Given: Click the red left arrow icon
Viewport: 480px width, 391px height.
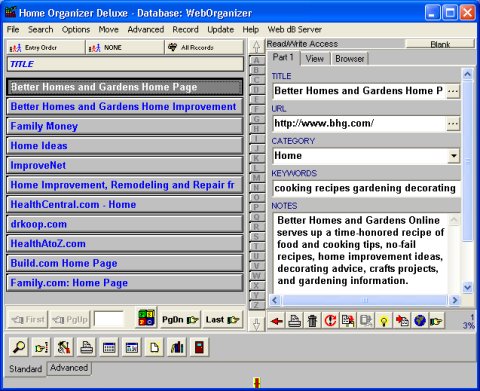Looking at the screenshot, I should coord(277,321).
